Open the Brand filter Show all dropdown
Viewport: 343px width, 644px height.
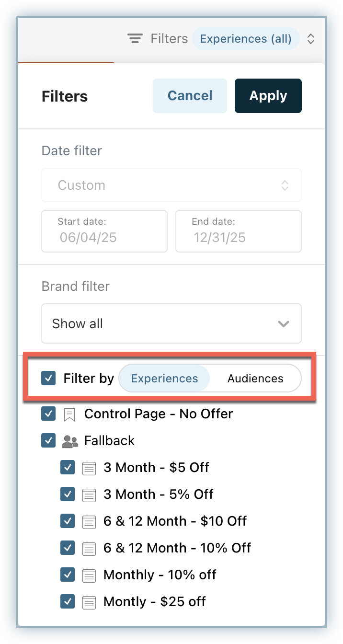[x=171, y=323]
